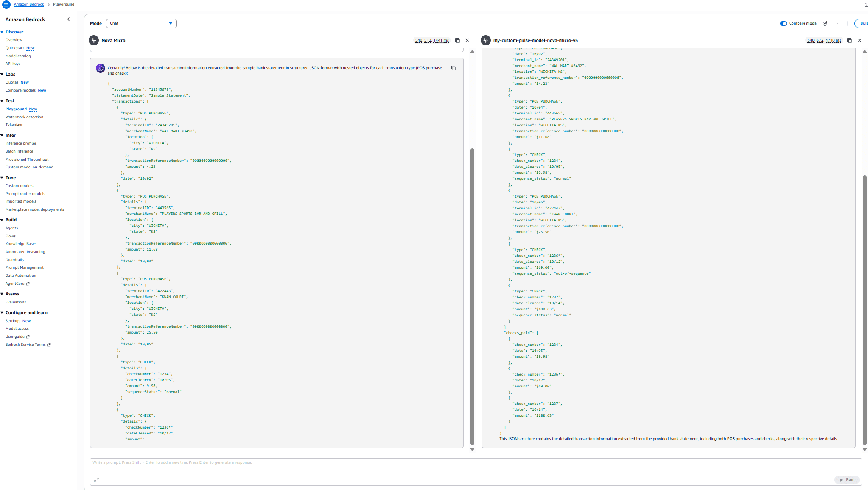Open Custom models under Tune
868x490 pixels.
coord(20,186)
